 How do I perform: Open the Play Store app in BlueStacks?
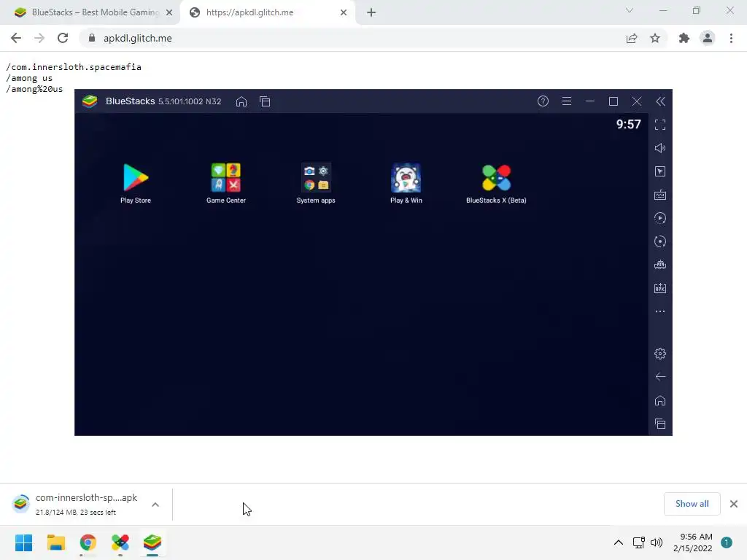pyautogui.click(x=135, y=183)
